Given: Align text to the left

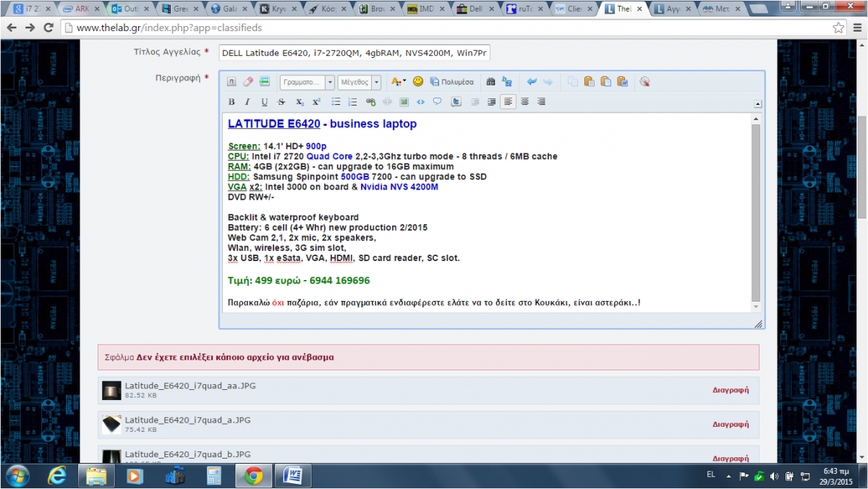Looking at the screenshot, I should click(509, 102).
